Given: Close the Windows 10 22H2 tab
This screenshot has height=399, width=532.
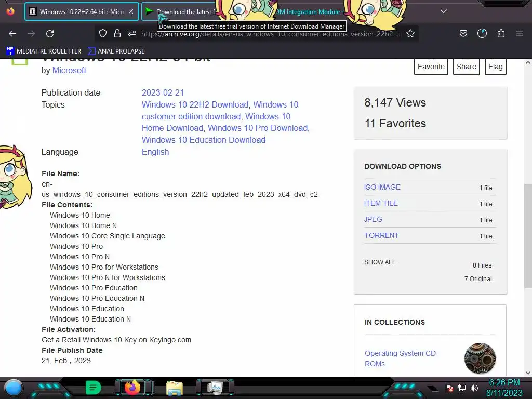Looking at the screenshot, I should point(131,11).
